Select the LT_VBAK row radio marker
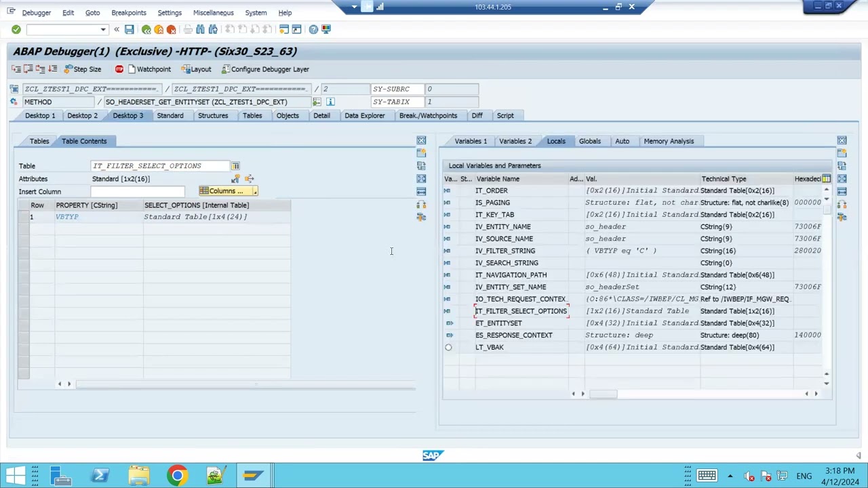Screen dimensions: 868x488 pyautogui.click(x=448, y=347)
